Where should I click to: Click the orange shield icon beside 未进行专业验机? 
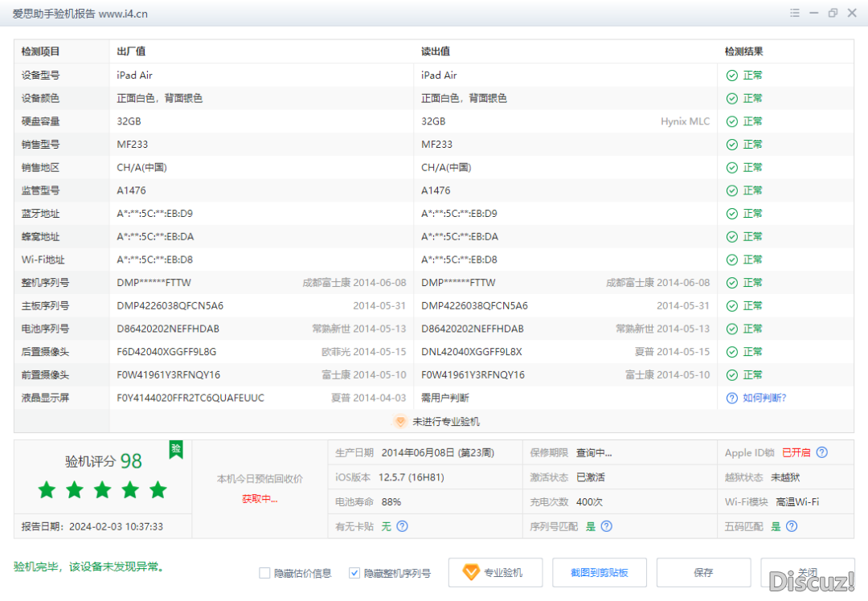(x=400, y=421)
